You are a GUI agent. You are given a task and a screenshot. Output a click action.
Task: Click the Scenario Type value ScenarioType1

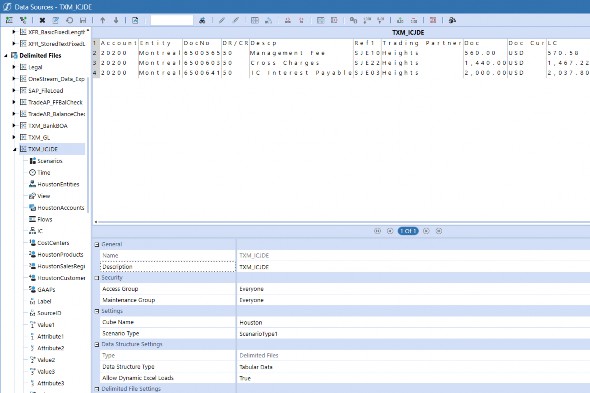(x=259, y=334)
